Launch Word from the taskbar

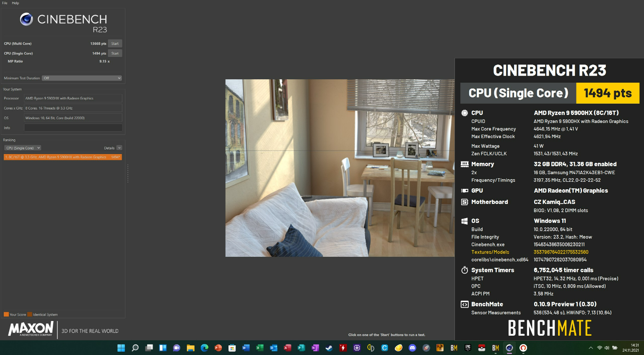[246, 348]
